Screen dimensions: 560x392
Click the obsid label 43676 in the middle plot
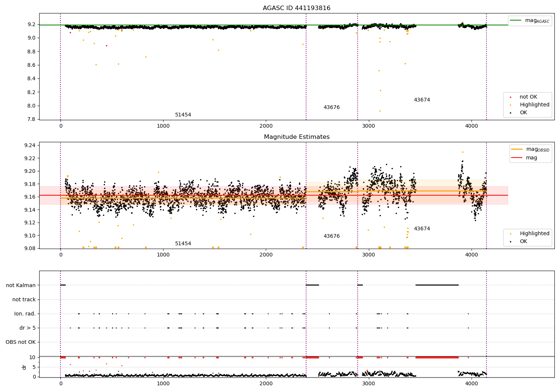(332, 236)
